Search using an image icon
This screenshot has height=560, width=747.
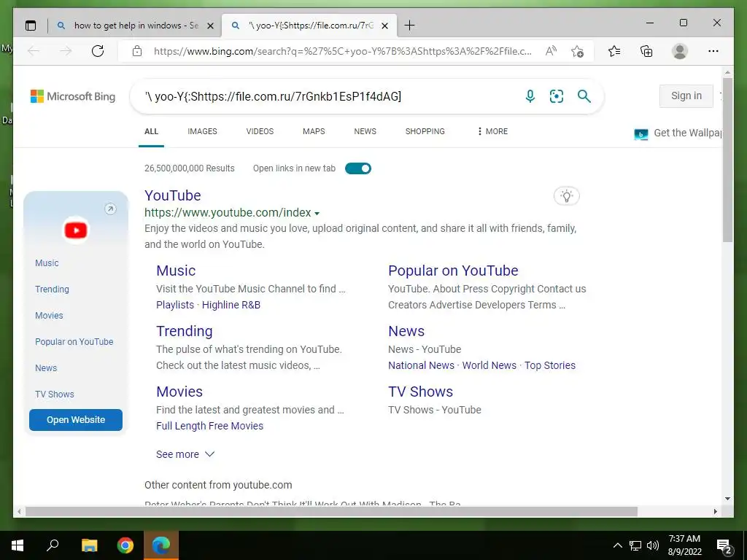557,96
